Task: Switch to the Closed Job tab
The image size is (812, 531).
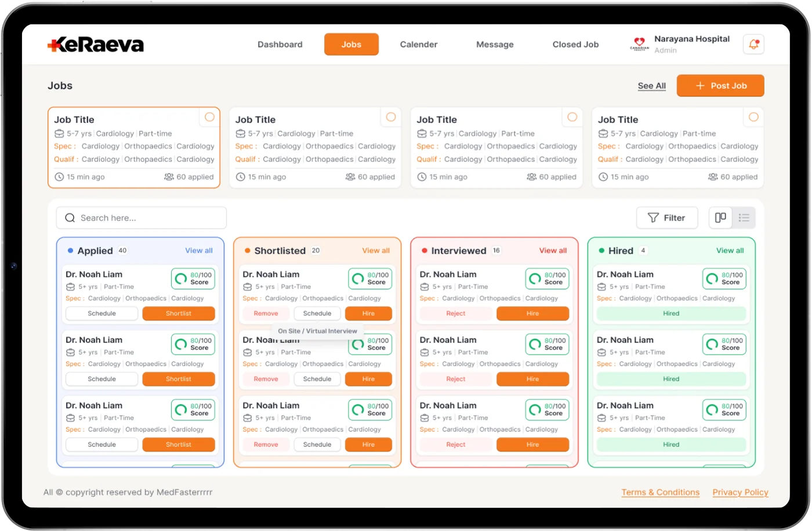Action: point(575,44)
